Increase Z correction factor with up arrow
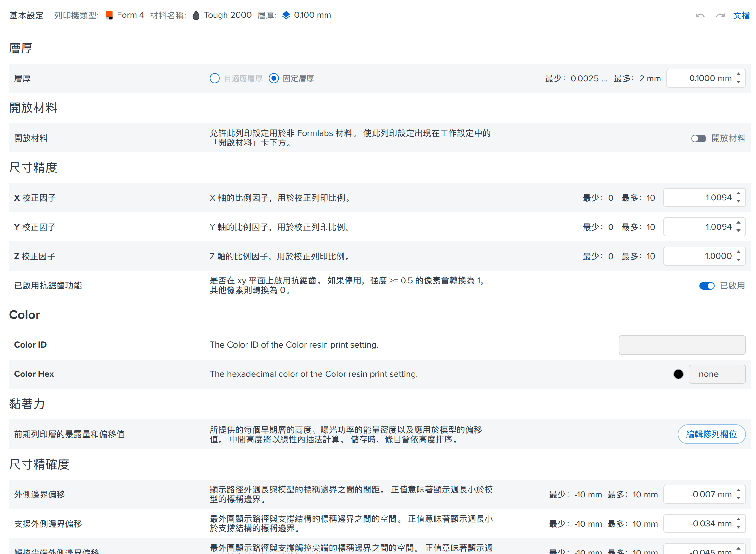Image resolution: width=756 pixels, height=554 pixels. (x=739, y=252)
